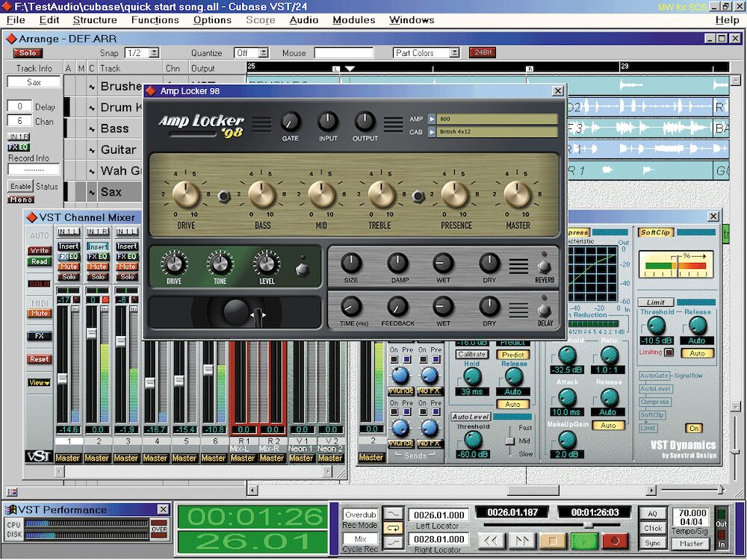
Task: Mute mixer channel 1
Action: [x=69, y=267]
